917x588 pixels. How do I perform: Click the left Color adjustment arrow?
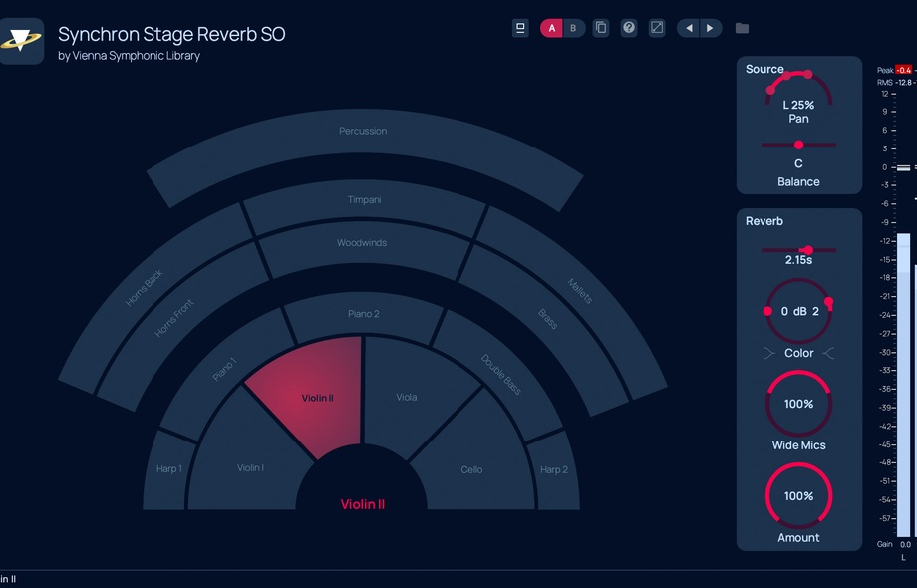click(768, 352)
